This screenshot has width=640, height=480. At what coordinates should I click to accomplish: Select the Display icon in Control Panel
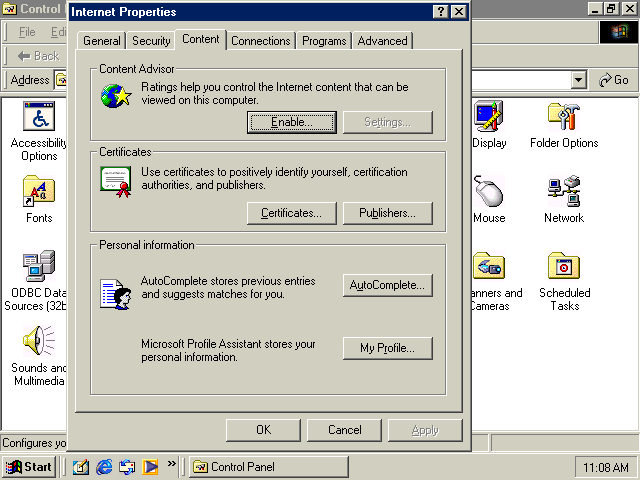click(489, 116)
